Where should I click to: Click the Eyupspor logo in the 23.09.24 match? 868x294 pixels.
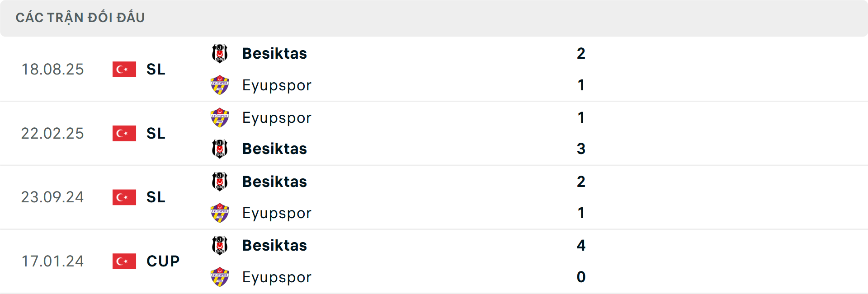click(220, 213)
